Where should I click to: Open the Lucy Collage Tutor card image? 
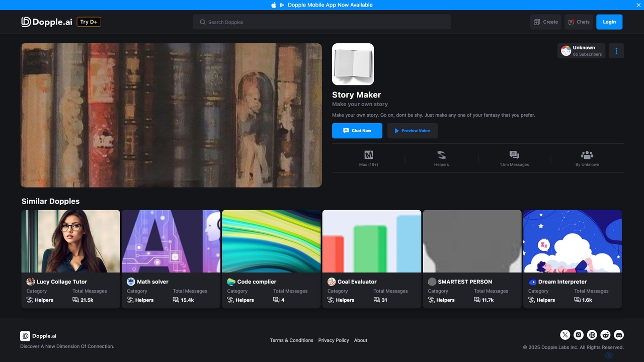tap(71, 241)
